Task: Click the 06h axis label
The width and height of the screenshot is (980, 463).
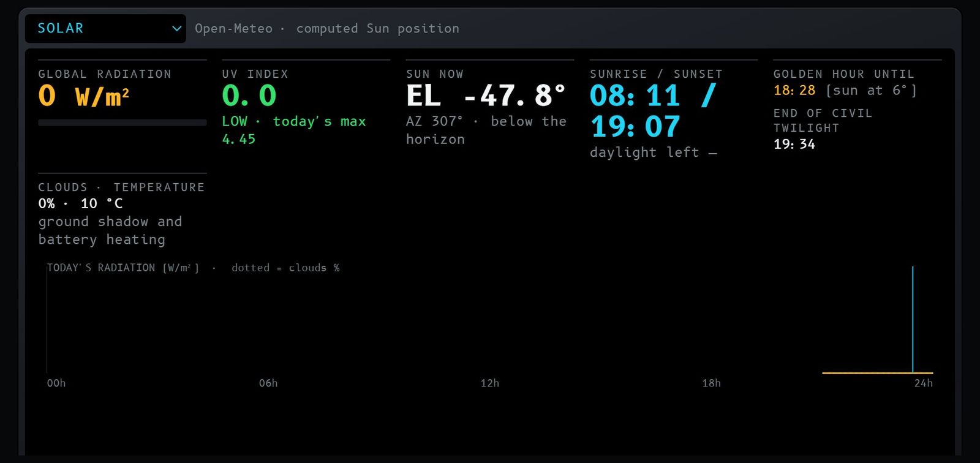Action: click(x=268, y=383)
